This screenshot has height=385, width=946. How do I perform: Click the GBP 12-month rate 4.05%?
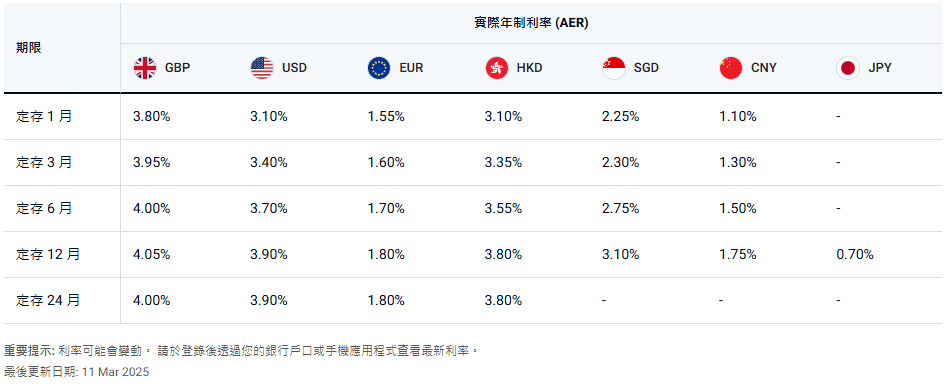click(152, 255)
